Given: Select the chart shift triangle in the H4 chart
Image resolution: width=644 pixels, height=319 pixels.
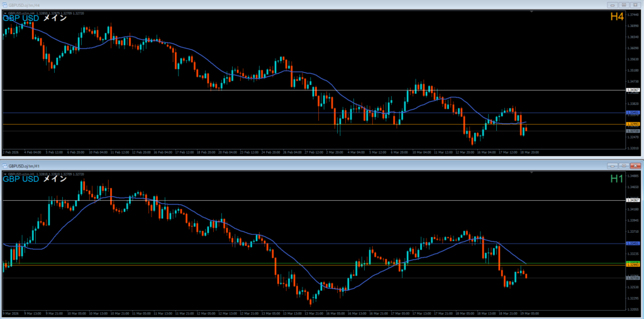Looking at the screenshot, I should click(532, 12).
